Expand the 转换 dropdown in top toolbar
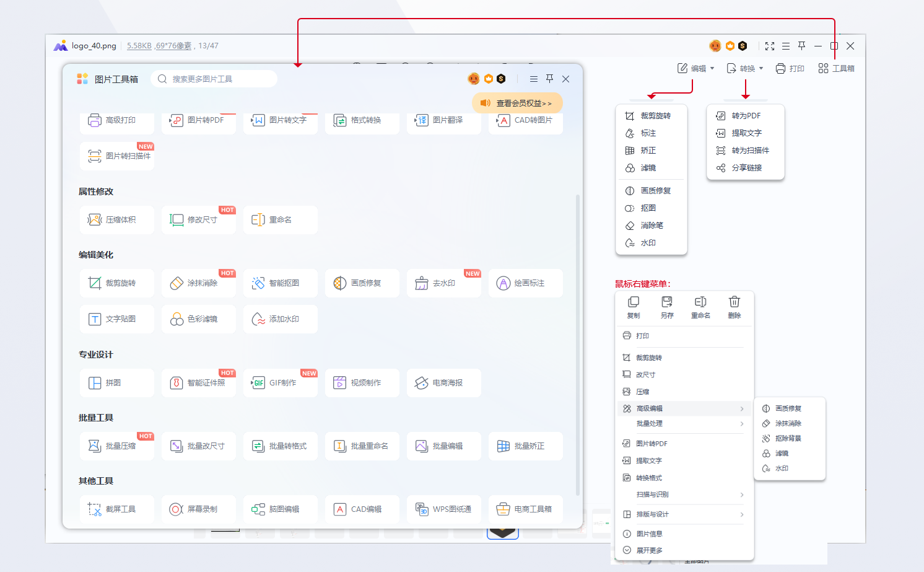Image resolution: width=924 pixels, height=572 pixels. 745,68
